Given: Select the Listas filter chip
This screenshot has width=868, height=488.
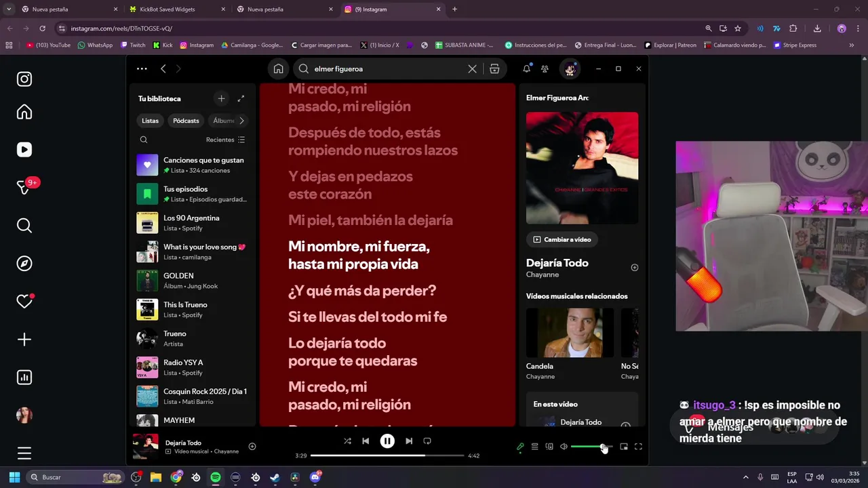Looking at the screenshot, I should [151, 121].
